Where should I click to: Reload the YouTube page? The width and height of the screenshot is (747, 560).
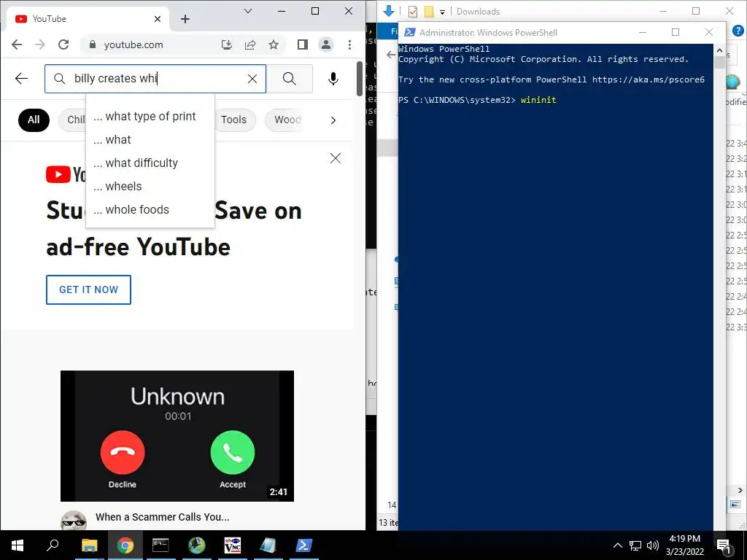click(63, 44)
